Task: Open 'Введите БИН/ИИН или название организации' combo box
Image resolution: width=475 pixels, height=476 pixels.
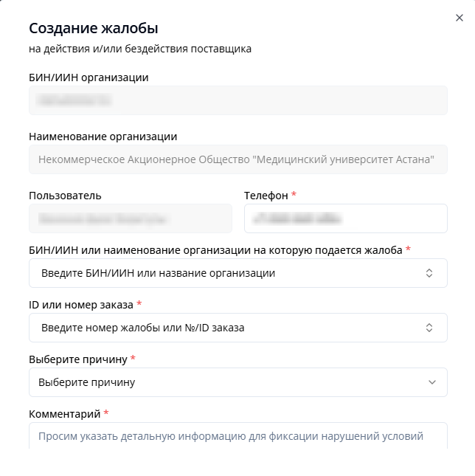Action: click(221, 273)
